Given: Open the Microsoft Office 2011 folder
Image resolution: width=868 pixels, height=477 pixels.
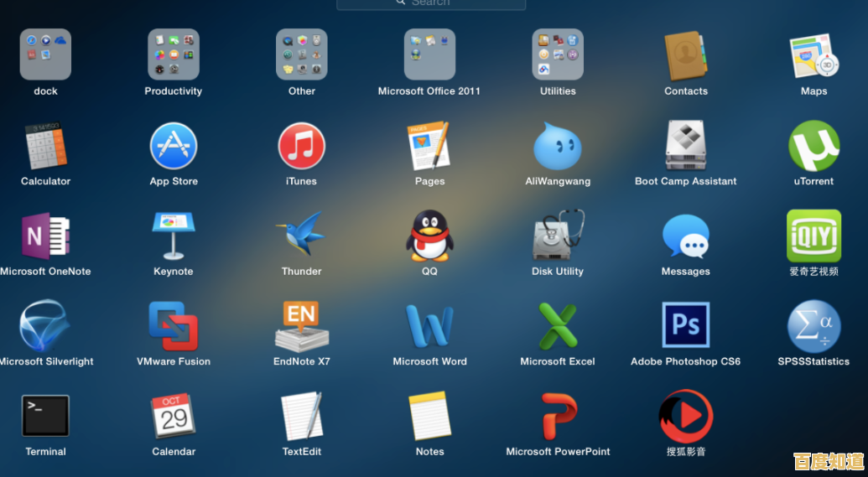Looking at the screenshot, I should tap(429, 54).
